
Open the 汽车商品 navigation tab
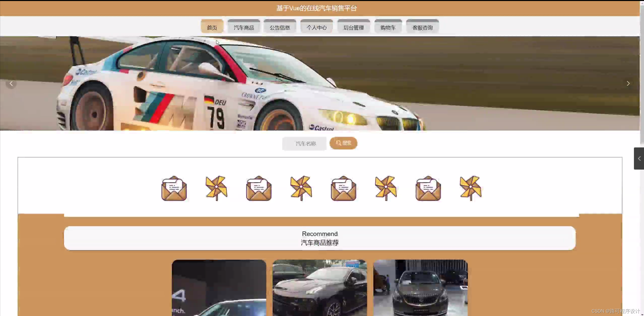coord(243,27)
